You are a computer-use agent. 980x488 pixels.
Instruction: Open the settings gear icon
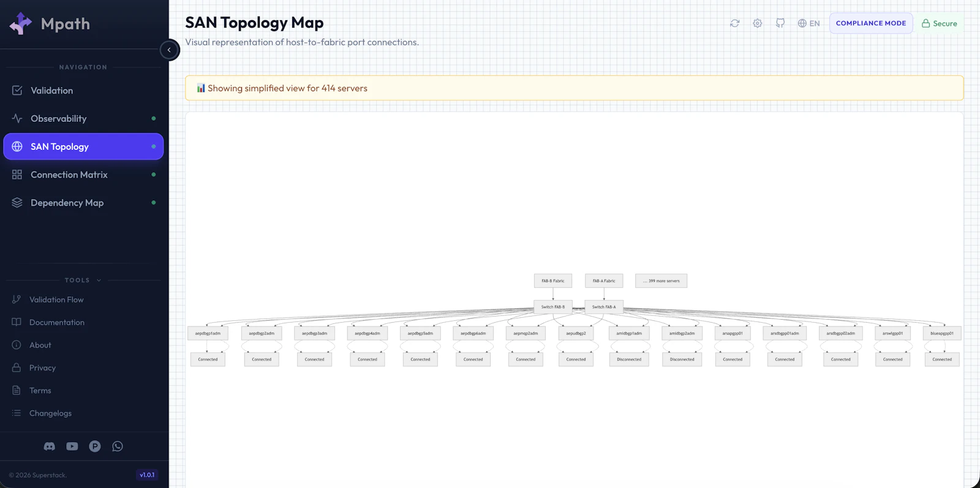758,23
